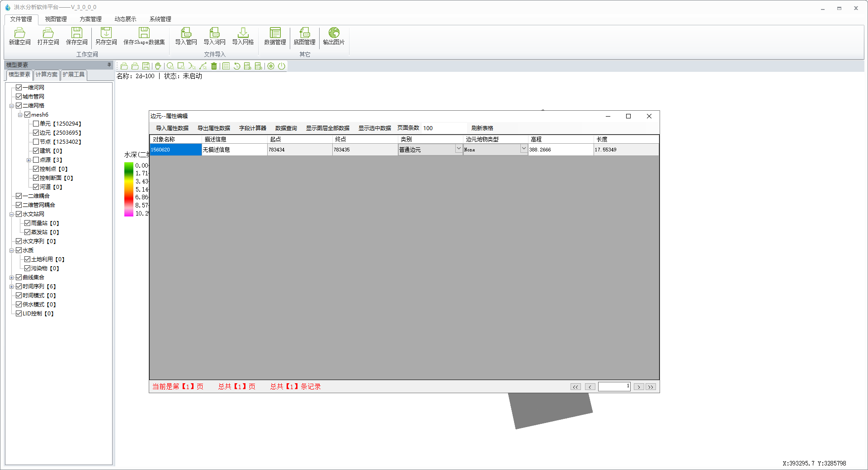Open the 字段计算器 tool
This screenshot has width=868, height=470.
coord(253,128)
